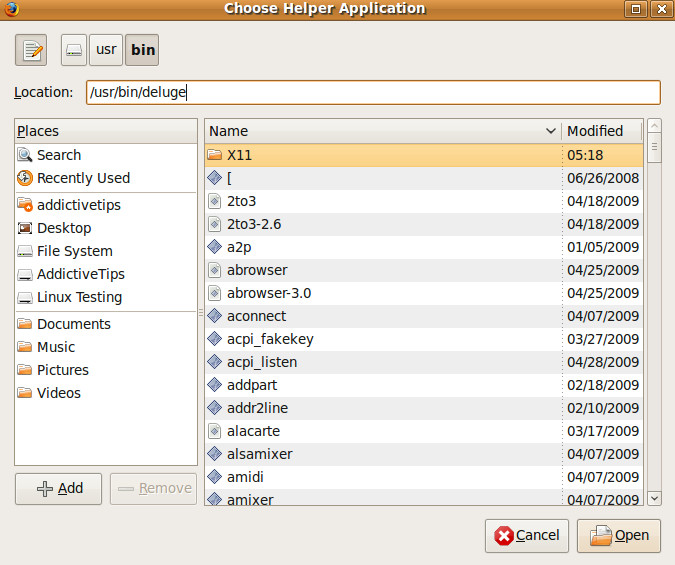Click the Add bookmark button
This screenshot has height=565, width=675.
click(59, 489)
